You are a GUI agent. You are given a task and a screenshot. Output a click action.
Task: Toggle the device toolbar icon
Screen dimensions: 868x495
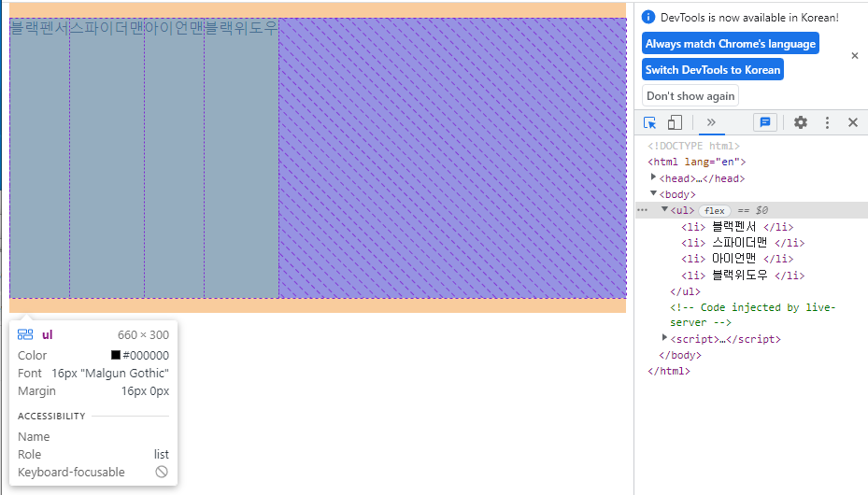coord(675,122)
